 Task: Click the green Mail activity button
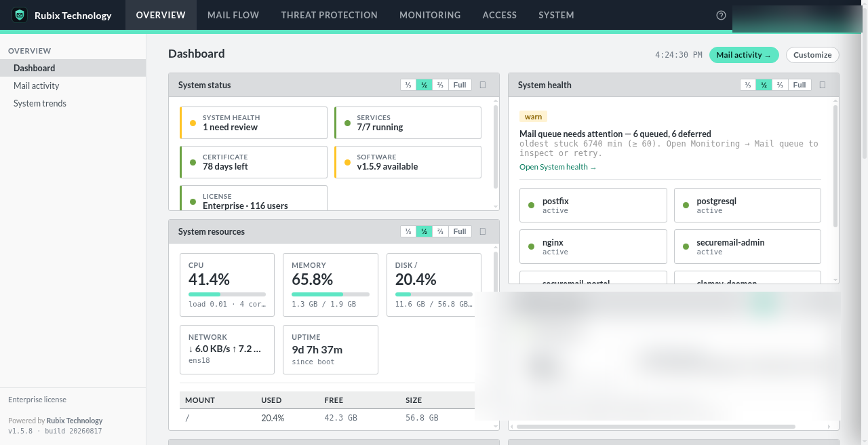point(744,55)
